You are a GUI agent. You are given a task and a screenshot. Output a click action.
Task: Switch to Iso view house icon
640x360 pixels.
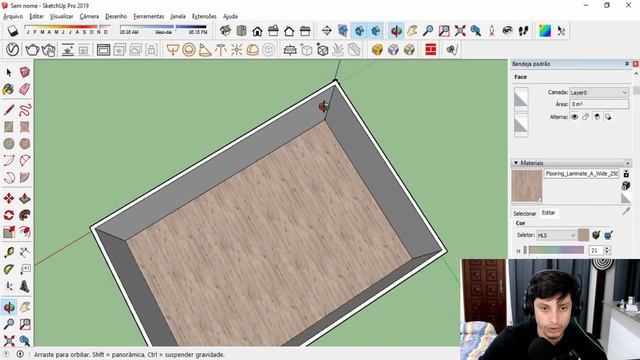click(225, 31)
